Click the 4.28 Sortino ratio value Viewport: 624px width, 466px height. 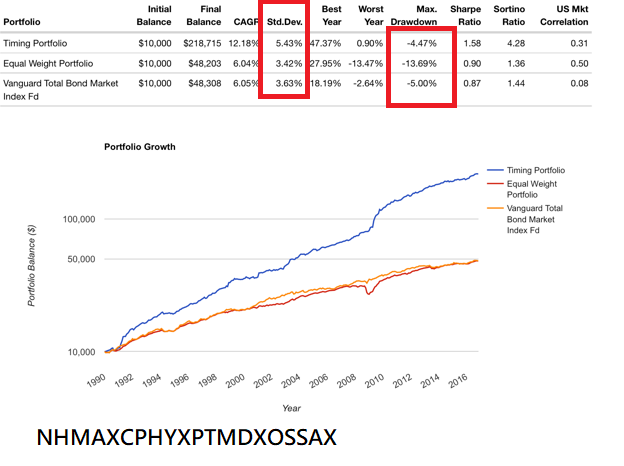[516, 43]
